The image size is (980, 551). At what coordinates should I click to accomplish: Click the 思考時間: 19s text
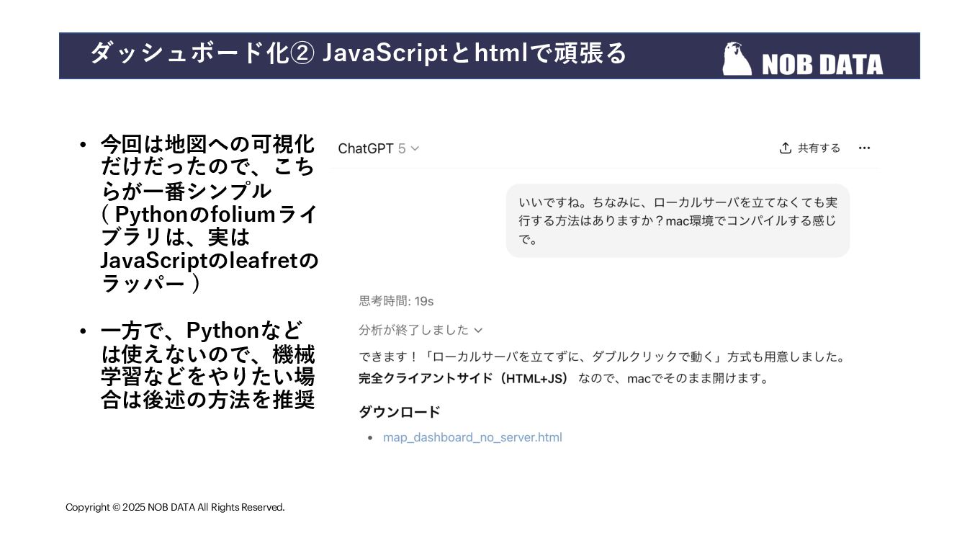[x=396, y=301]
